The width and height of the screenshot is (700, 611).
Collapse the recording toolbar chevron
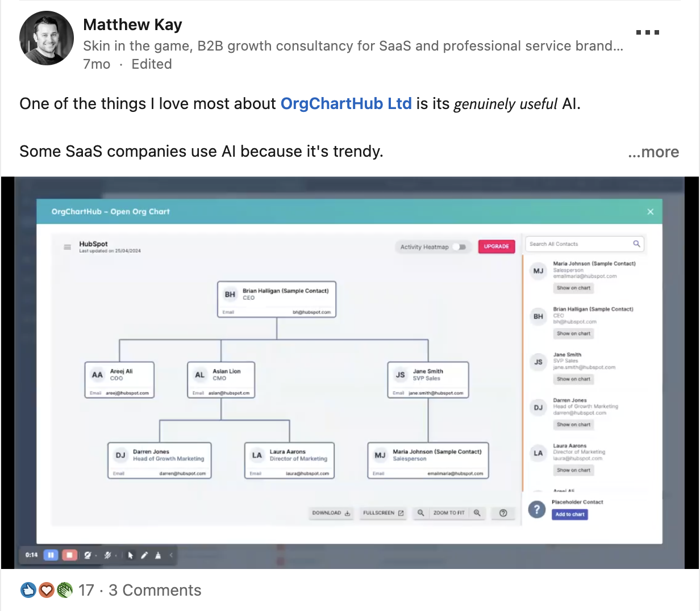pyautogui.click(x=171, y=555)
